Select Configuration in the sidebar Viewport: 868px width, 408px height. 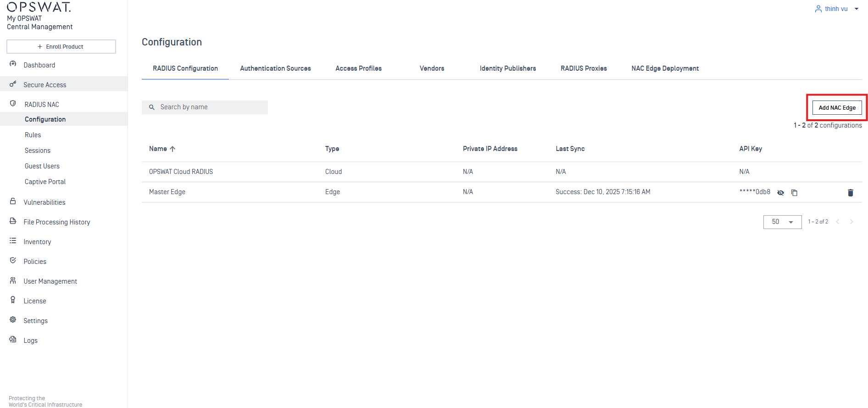click(x=64, y=119)
